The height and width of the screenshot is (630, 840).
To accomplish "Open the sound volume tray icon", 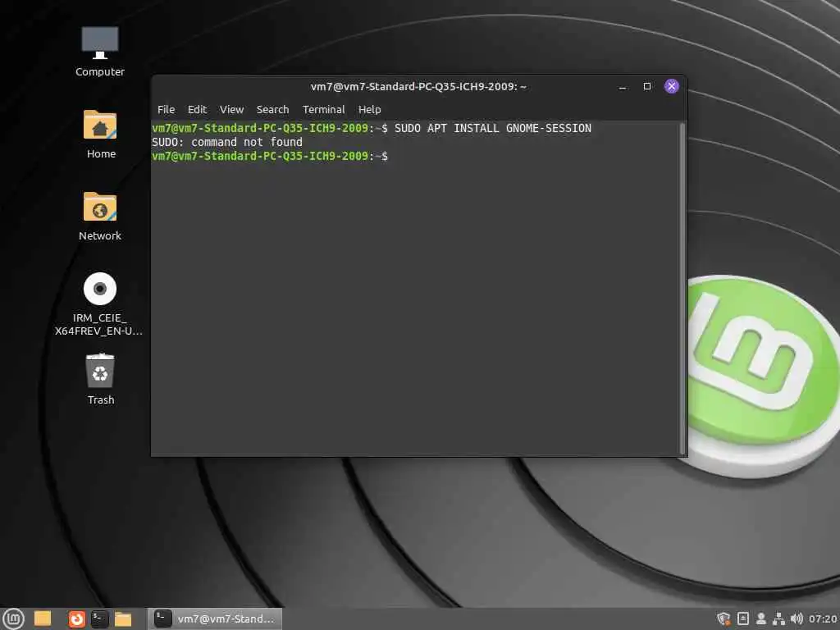I will click(x=797, y=619).
